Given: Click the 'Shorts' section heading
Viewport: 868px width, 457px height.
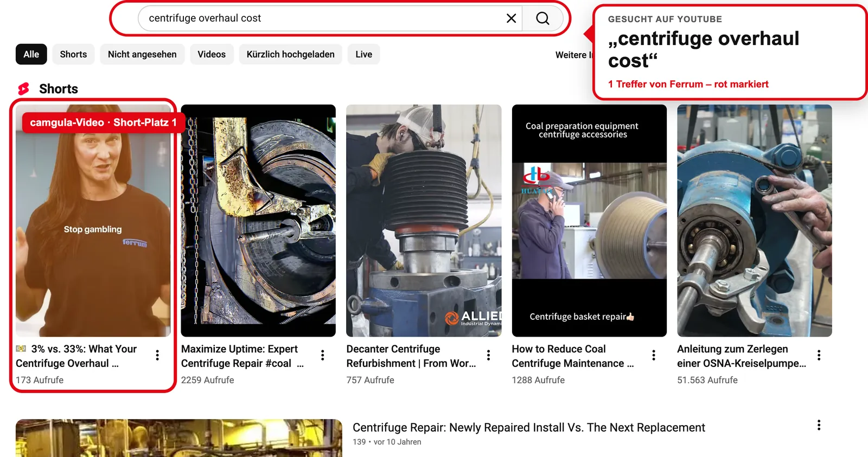Looking at the screenshot, I should (59, 89).
